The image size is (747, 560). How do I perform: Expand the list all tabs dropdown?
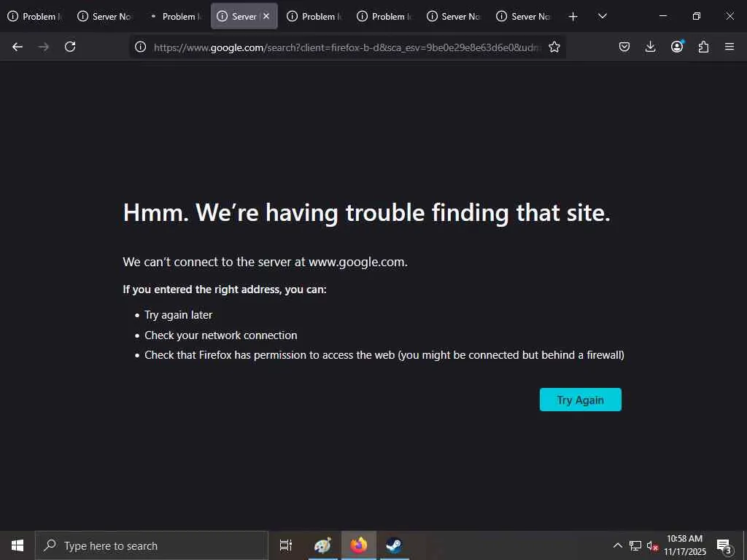[602, 16]
